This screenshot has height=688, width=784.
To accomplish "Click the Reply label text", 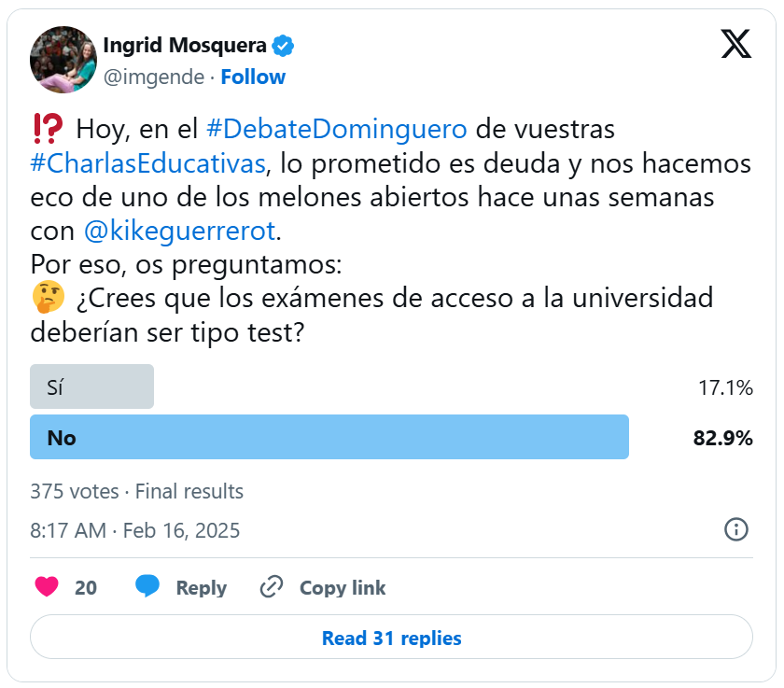I will pyautogui.click(x=201, y=587).
